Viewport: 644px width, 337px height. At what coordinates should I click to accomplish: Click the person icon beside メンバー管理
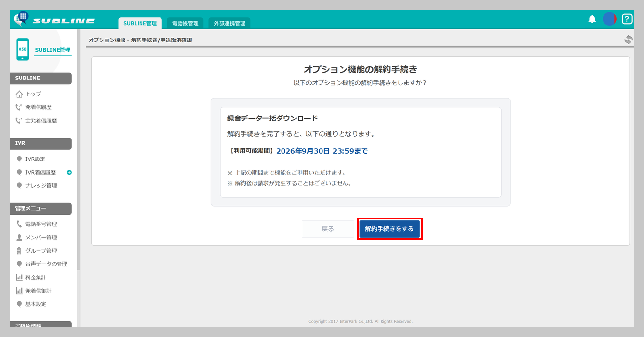pos(19,238)
